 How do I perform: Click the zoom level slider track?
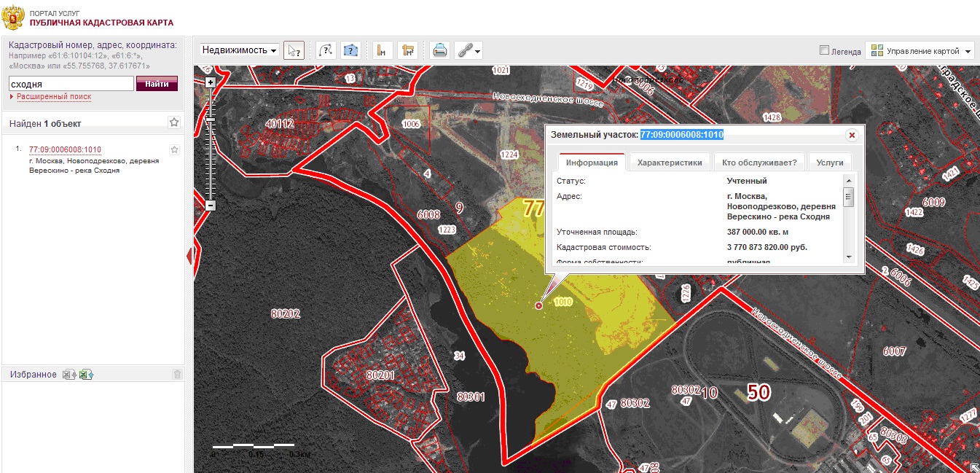click(x=211, y=146)
